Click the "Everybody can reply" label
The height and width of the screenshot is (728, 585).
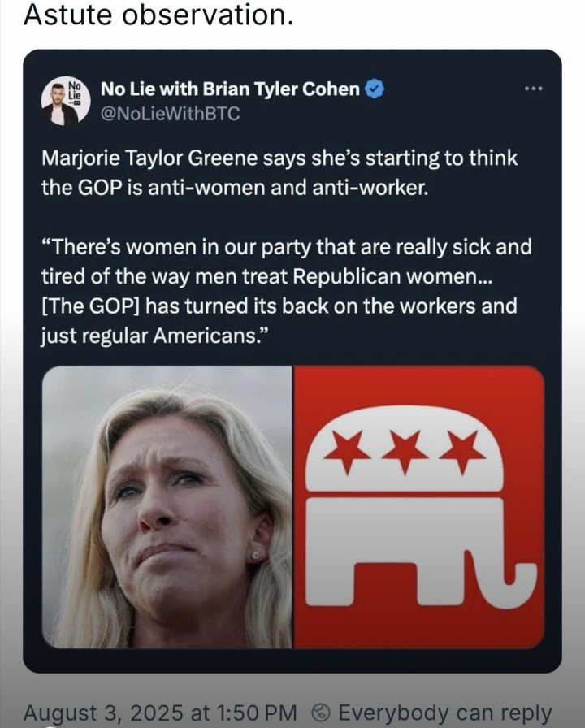444,713
